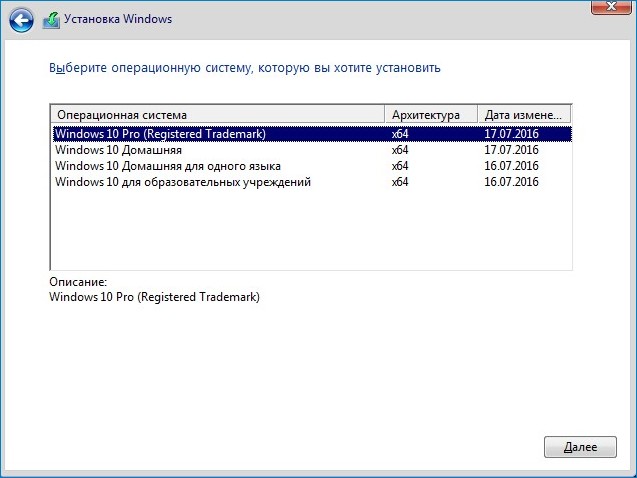
Task: Click 16.07.2016 date in the education edition row
Action: click(511, 182)
